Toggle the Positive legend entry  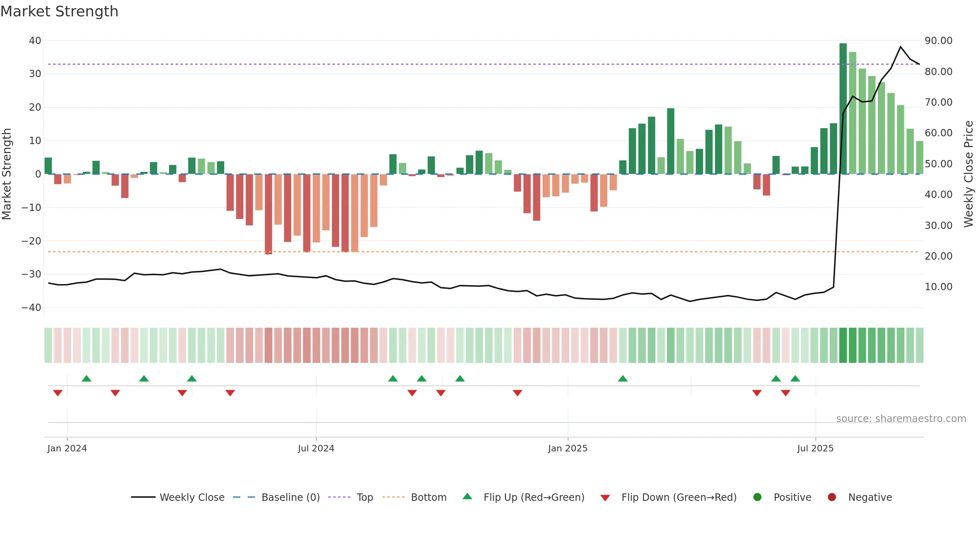coord(782,497)
